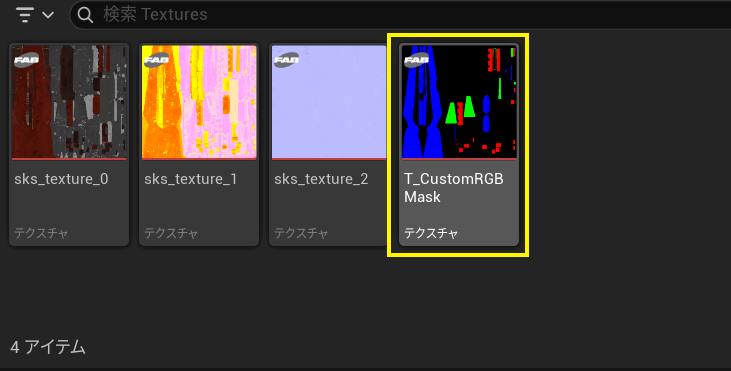Expand the filter dropdown chevron
Viewport: 731px width, 371px height.
pos(48,15)
